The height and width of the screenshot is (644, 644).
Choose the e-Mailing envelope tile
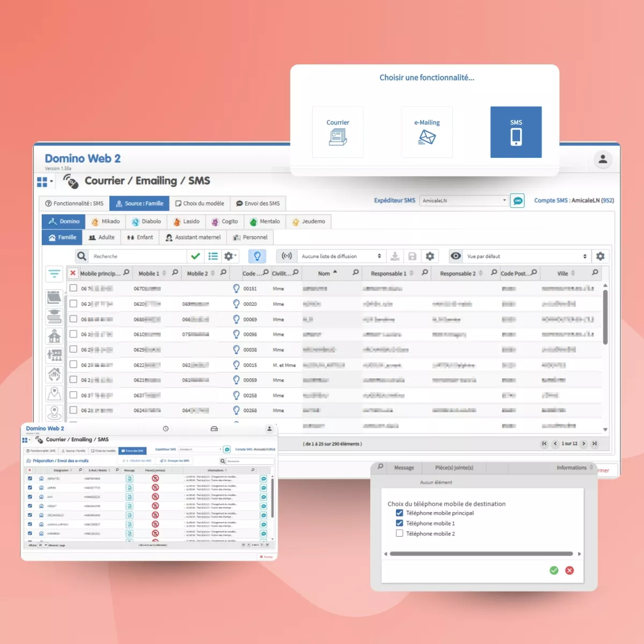click(427, 132)
